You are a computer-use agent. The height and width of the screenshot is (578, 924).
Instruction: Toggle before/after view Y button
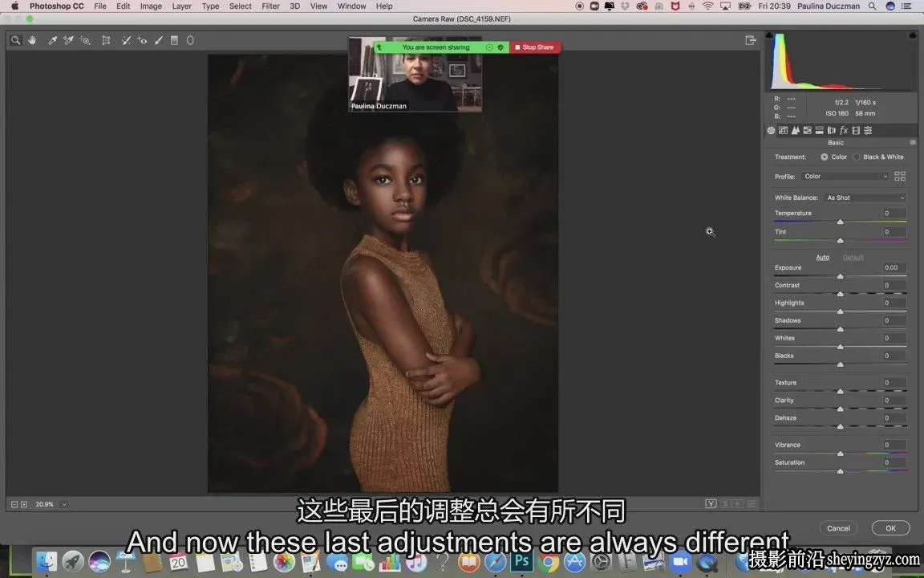[711, 503]
